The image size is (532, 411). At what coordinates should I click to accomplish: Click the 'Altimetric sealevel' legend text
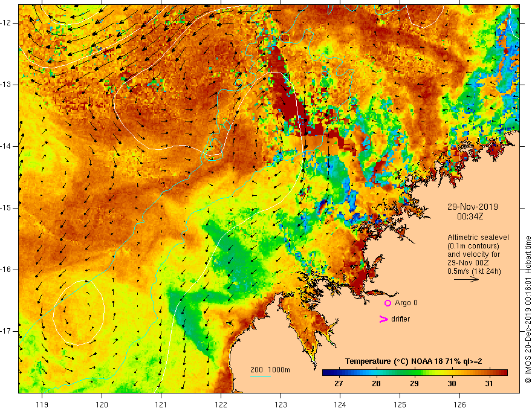(x=478, y=238)
